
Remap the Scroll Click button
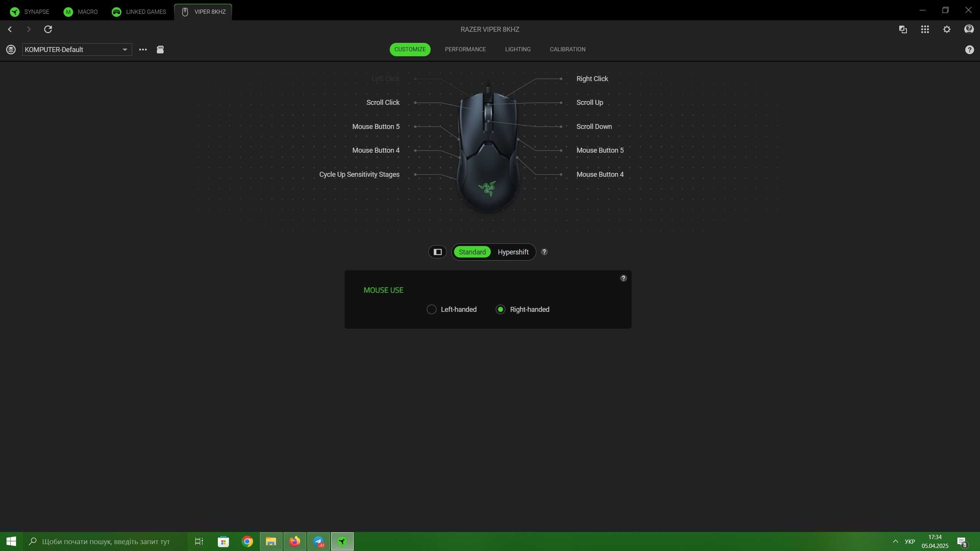click(383, 103)
